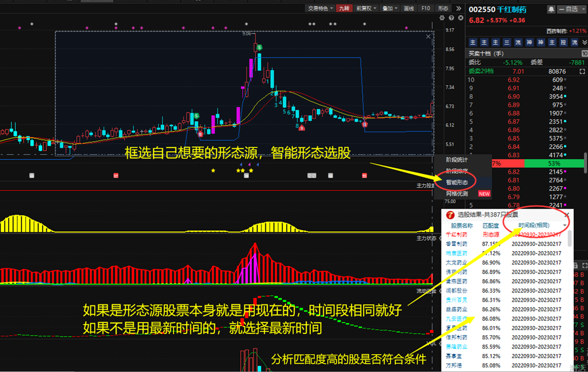Toggle the 画线 drawing tool
Viewport: 588px width, 372px height.
[x=409, y=8]
